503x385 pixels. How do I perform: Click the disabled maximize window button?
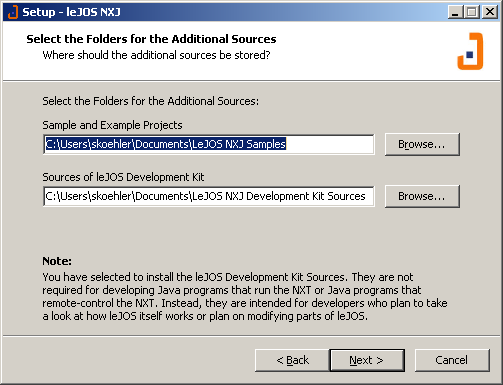point(472,12)
